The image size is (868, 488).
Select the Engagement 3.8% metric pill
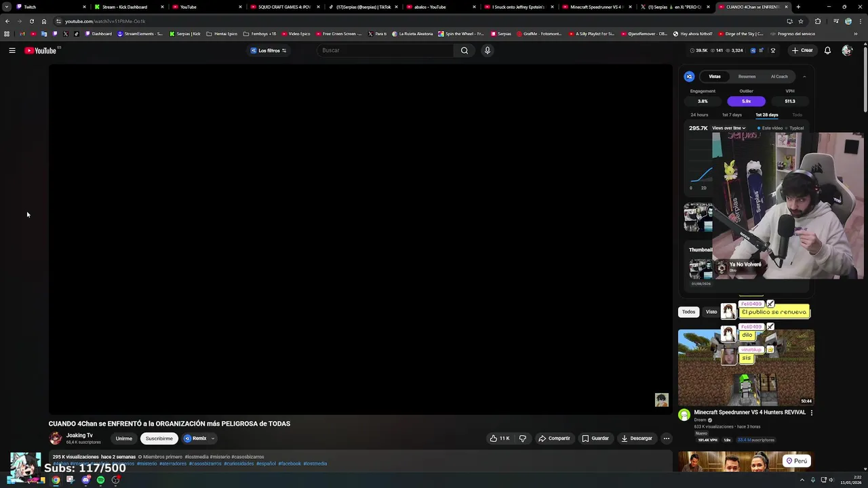pos(703,101)
